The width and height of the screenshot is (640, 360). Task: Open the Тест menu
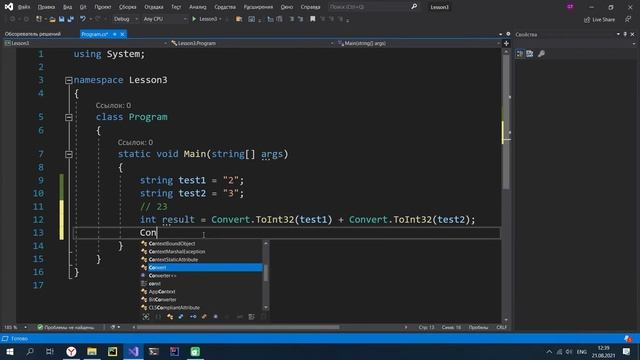coord(176,7)
